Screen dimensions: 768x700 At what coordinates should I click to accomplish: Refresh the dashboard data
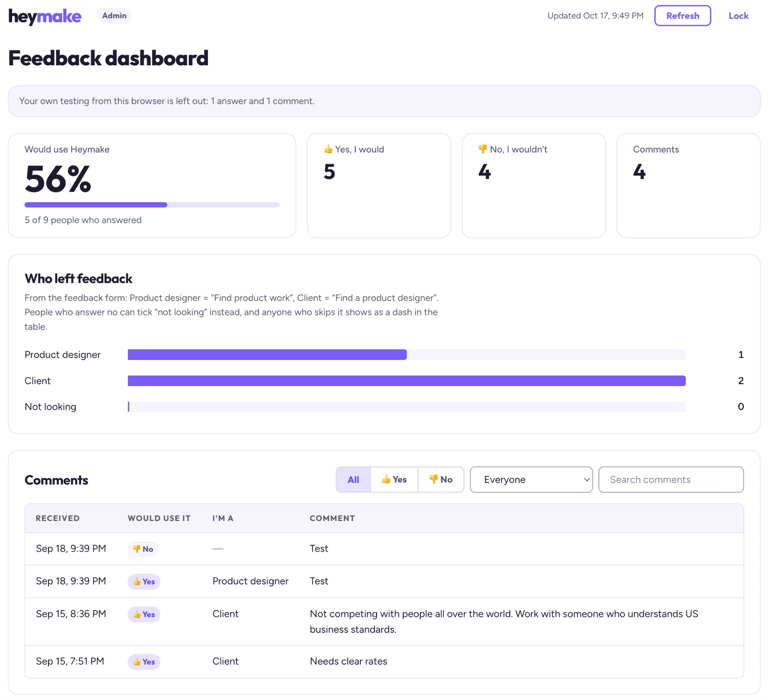[682, 16]
